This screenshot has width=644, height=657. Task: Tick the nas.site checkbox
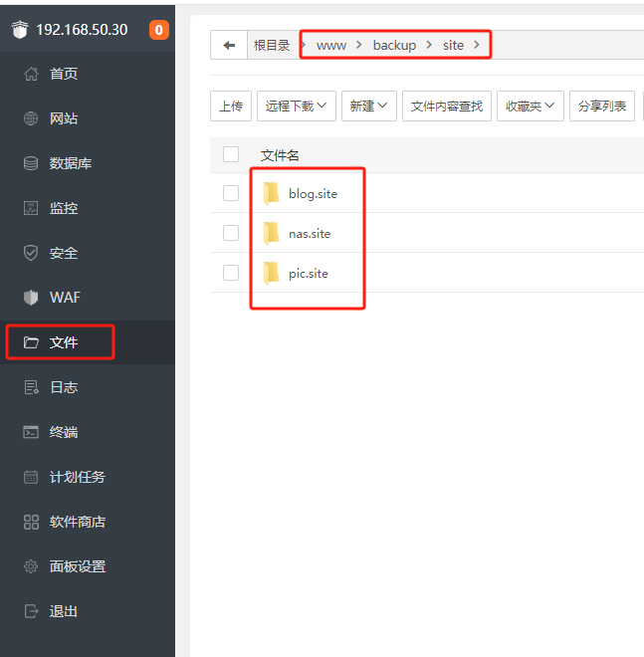(x=231, y=233)
